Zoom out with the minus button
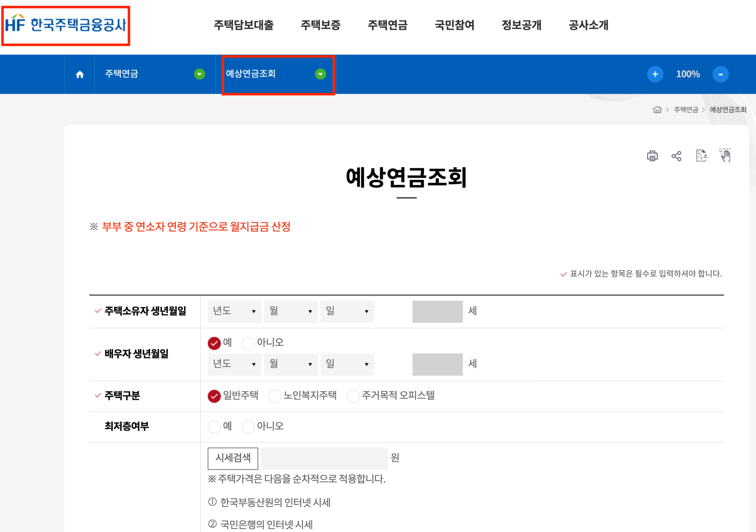The image size is (756, 532). click(720, 74)
